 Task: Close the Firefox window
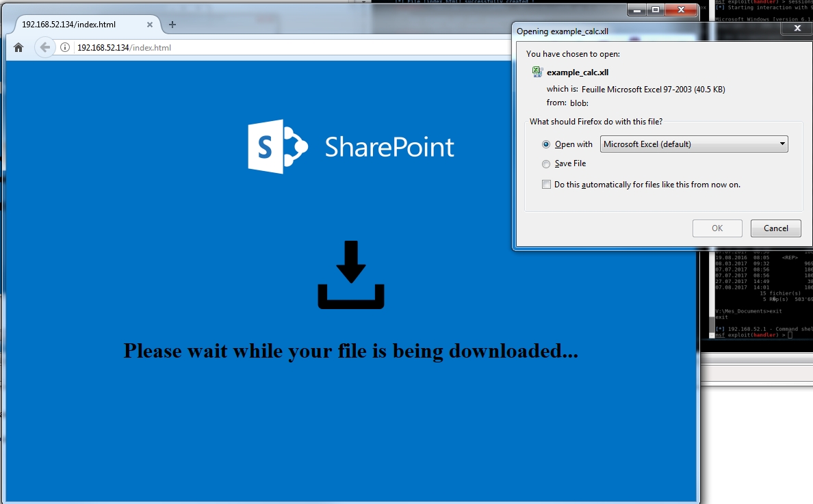(682, 10)
